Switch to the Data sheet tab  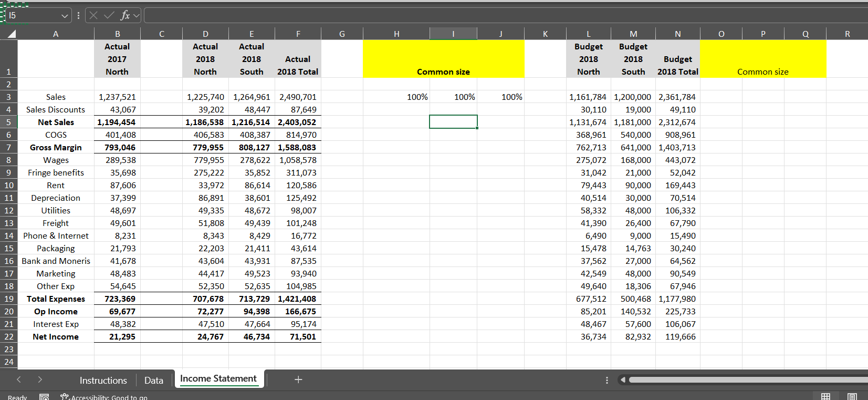click(154, 380)
